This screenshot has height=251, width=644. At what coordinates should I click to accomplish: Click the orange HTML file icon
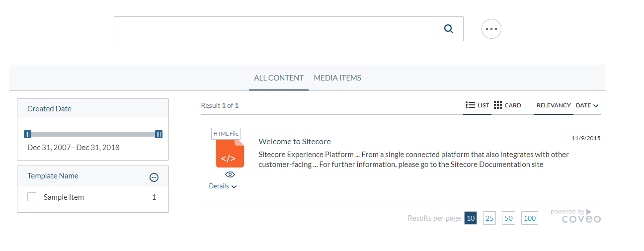(230, 154)
